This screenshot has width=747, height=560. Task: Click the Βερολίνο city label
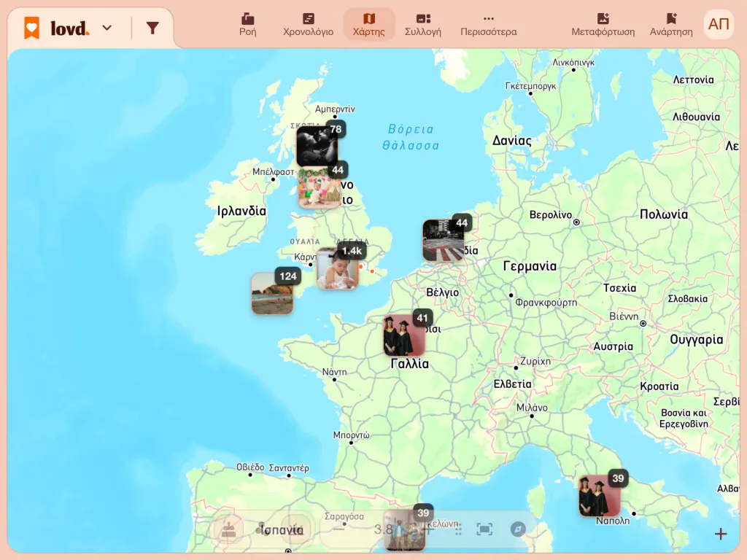[x=551, y=215]
